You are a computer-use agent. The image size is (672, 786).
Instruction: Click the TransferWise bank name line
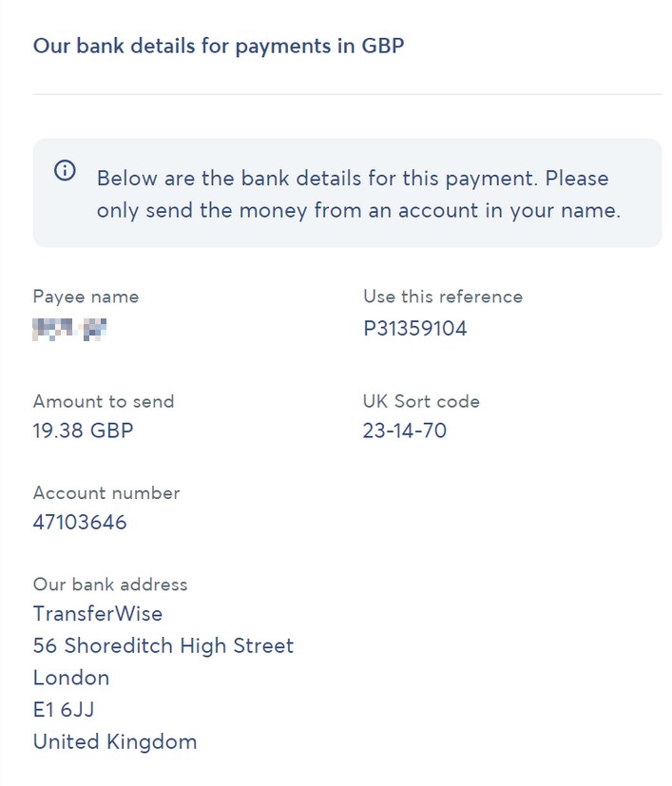[98, 613]
